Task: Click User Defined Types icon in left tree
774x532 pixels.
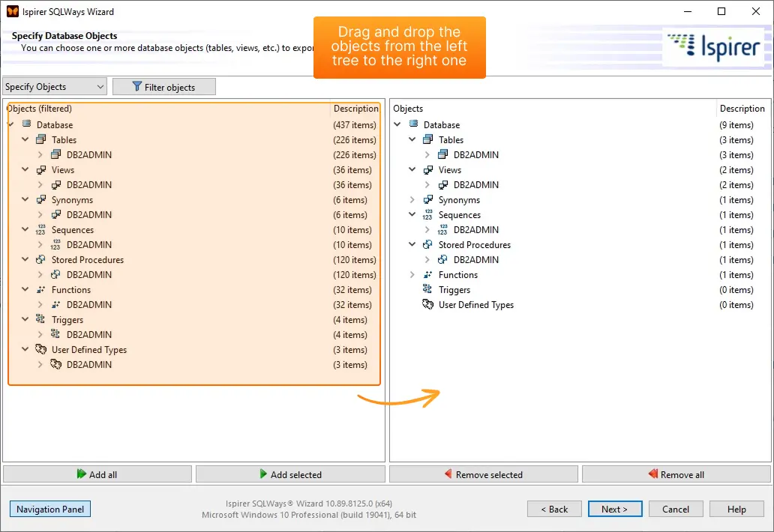Action: pos(41,349)
